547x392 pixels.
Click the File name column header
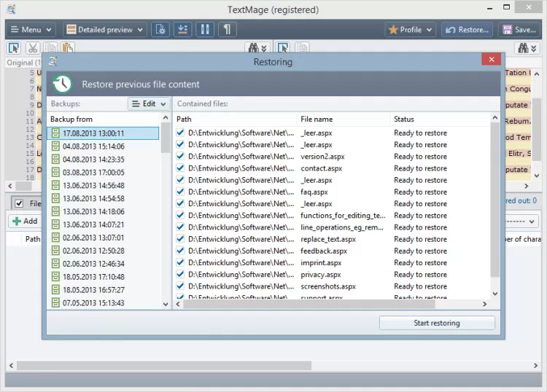point(317,119)
